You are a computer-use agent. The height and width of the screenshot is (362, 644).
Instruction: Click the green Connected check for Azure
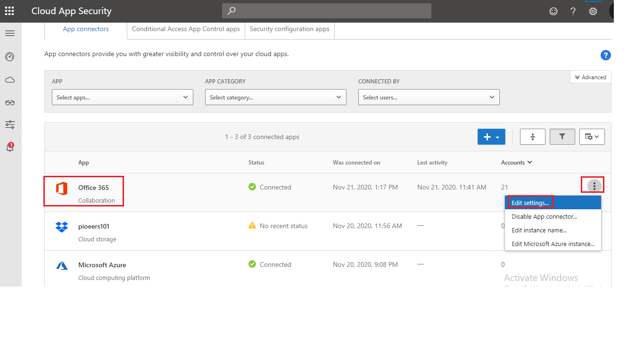tap(252, 264)
